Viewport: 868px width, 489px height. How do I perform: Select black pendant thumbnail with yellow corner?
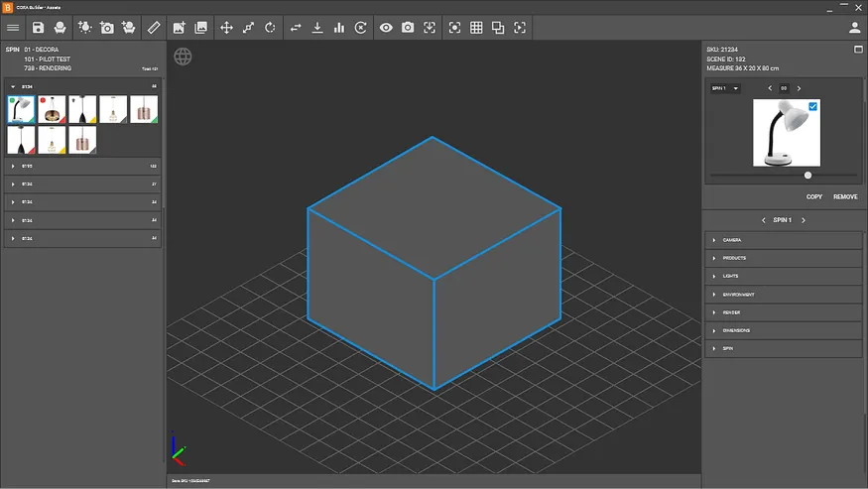(x=82, y=109)
